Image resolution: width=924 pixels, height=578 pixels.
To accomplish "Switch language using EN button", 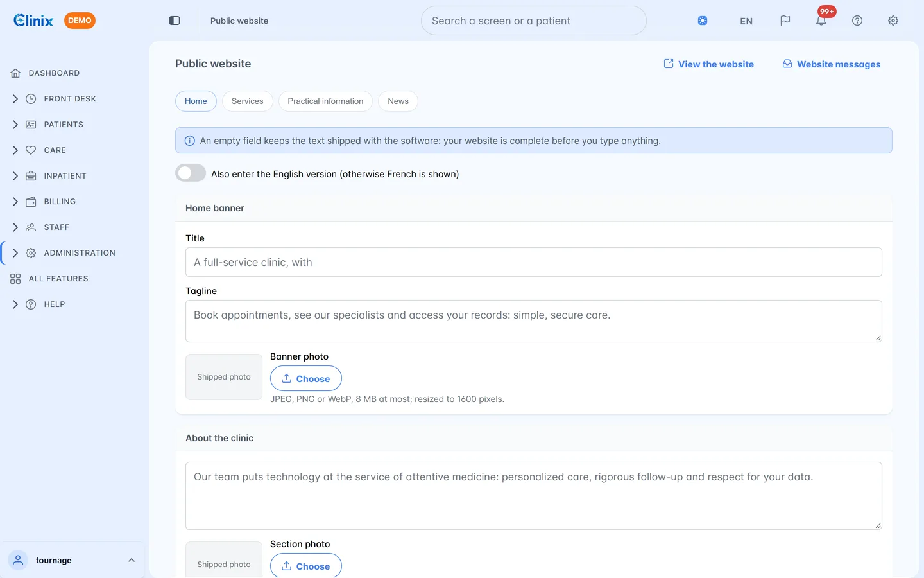I will [x=746, y=21].
